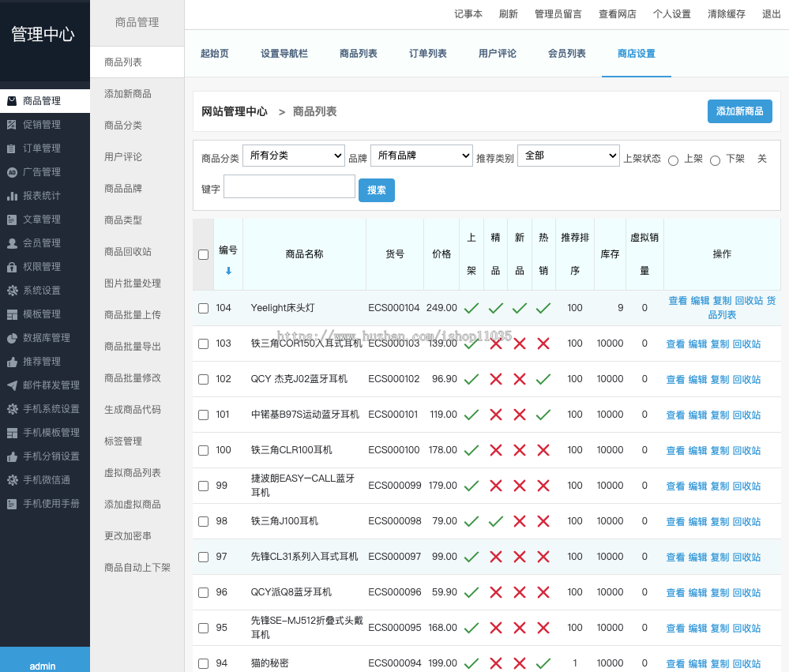Toggle 精品 checkmark for 铁三角J100耳机
Viewport: 789px width, 672px height.
[496, 521]
